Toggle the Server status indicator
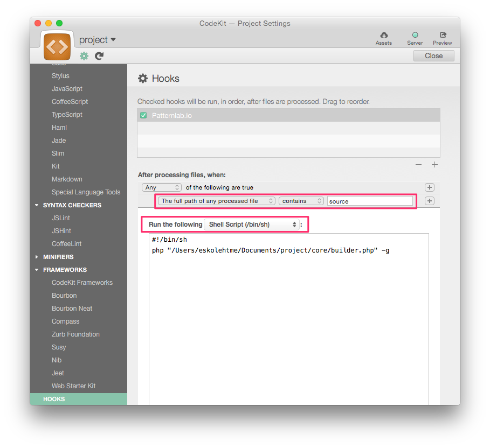This screenshot has height=448, width=490. pos(415,38)
